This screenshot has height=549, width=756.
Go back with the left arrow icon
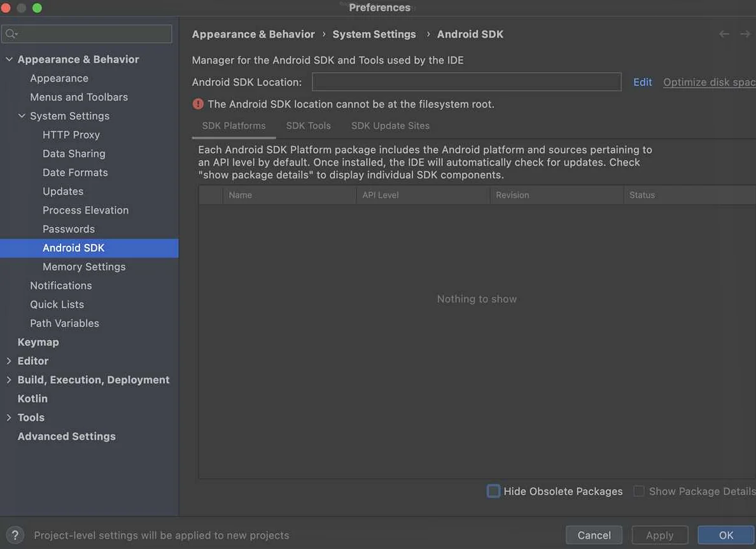pyautogui.click(x=724, y=34)
